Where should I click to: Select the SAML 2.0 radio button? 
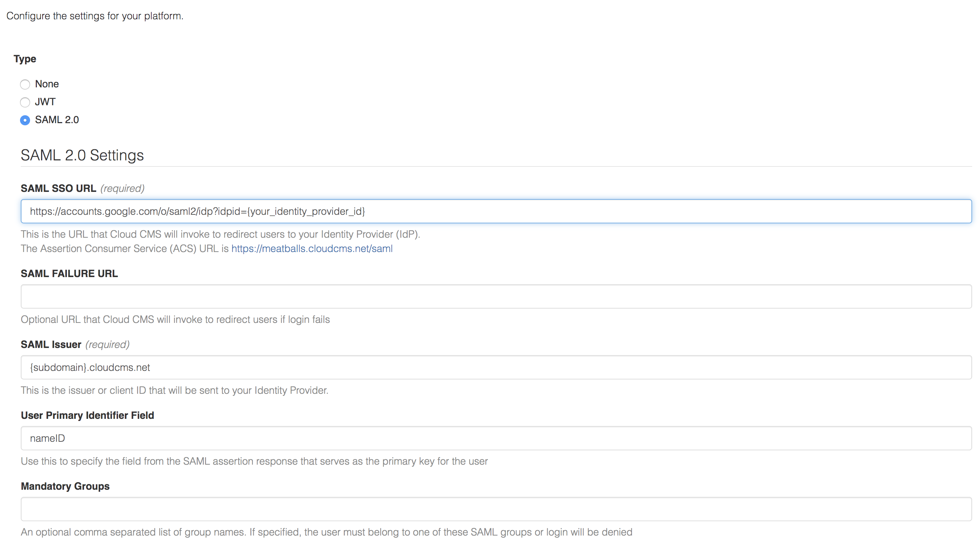point(25,120)
